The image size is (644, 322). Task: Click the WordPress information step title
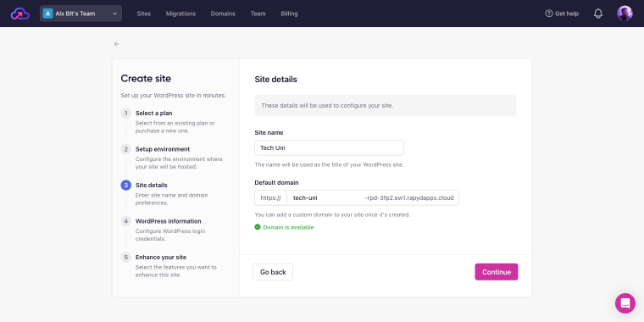coord(169,221)
